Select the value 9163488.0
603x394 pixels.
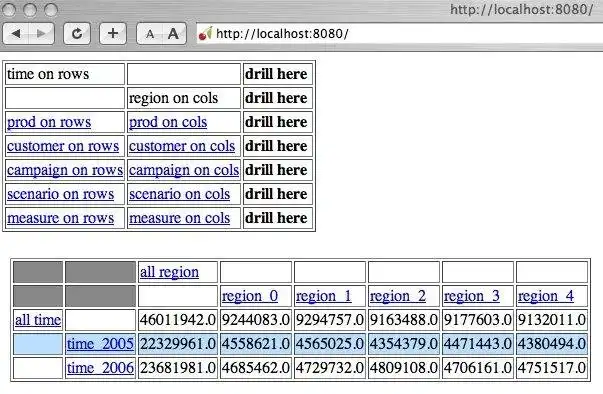pos(403,320)
